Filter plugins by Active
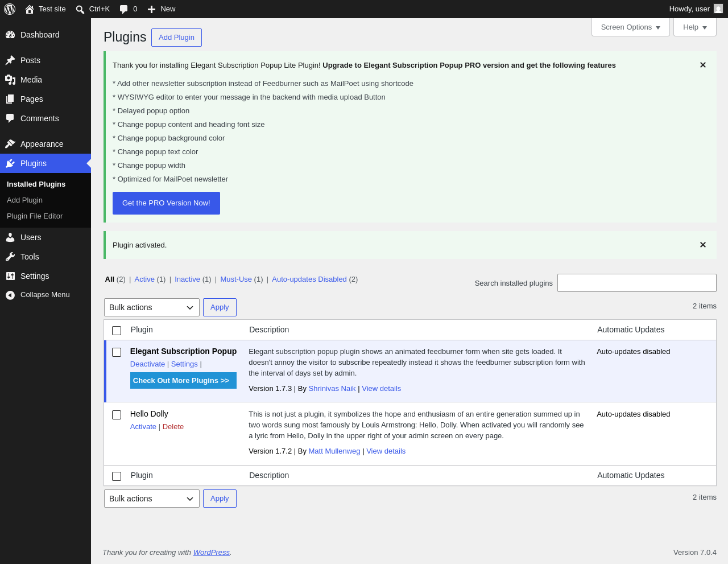 pos(144,279)
